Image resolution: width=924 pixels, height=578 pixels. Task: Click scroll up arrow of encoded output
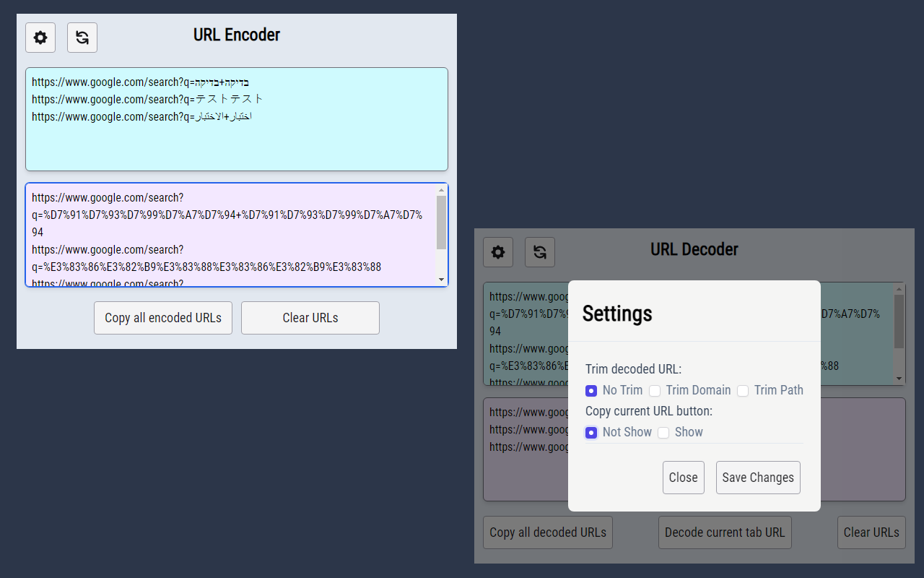(x=442, y=190)
